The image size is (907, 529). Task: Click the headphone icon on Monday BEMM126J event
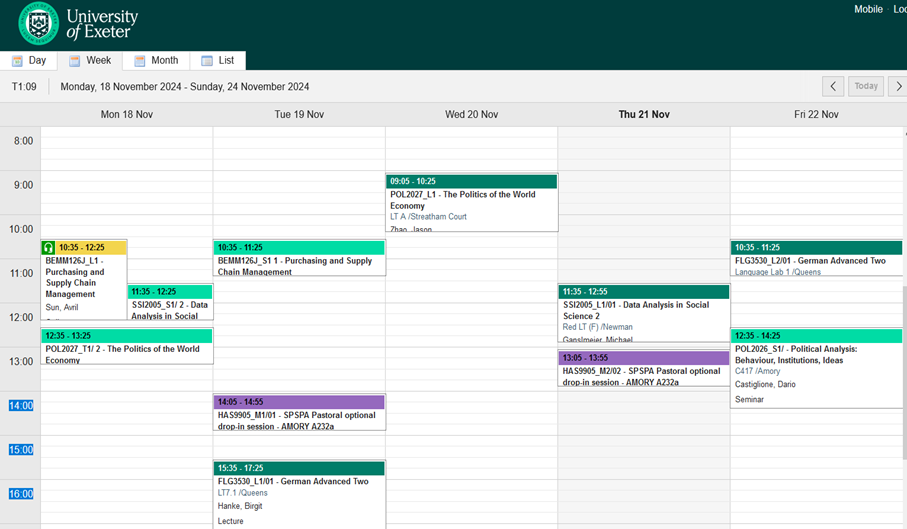[48, 247]
